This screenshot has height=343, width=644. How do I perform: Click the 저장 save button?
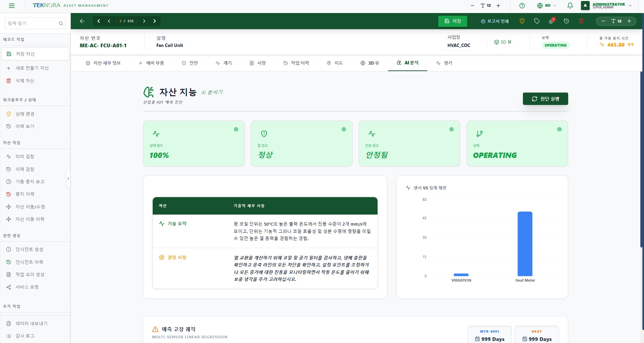click(452, 21)
